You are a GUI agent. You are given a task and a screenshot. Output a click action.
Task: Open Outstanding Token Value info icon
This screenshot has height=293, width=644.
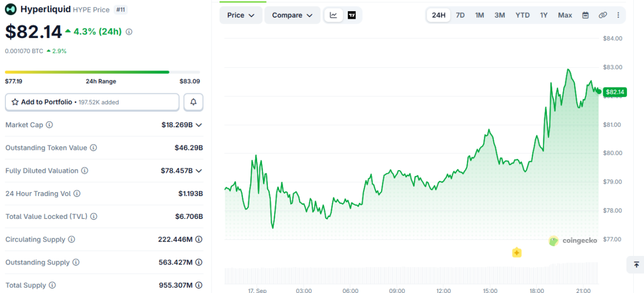tap(93, 148)
